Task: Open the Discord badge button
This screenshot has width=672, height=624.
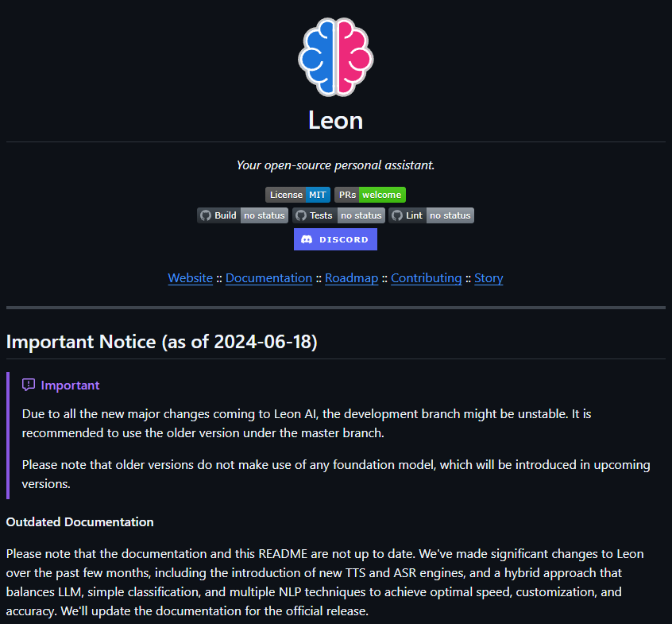Action: click(x=335, y=239)
